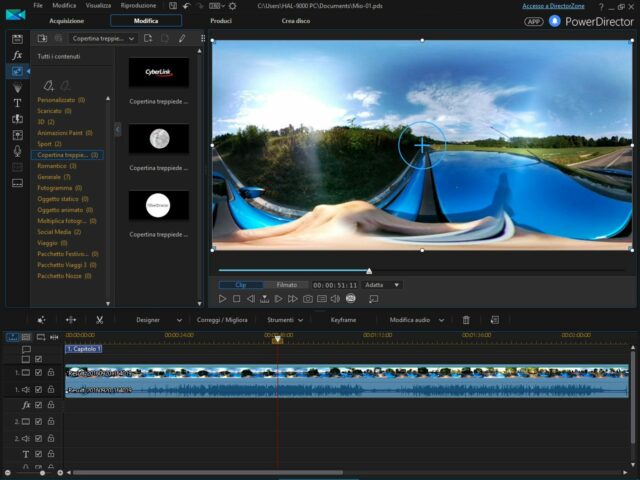Disable the fx track checkbox
This screenshot has width=640, height=480.
point(38,405)
